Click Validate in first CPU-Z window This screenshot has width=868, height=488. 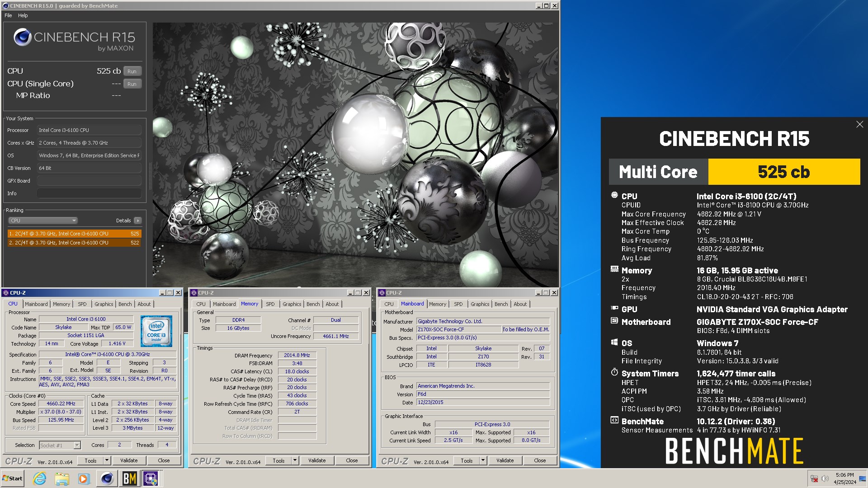point(129,460)
